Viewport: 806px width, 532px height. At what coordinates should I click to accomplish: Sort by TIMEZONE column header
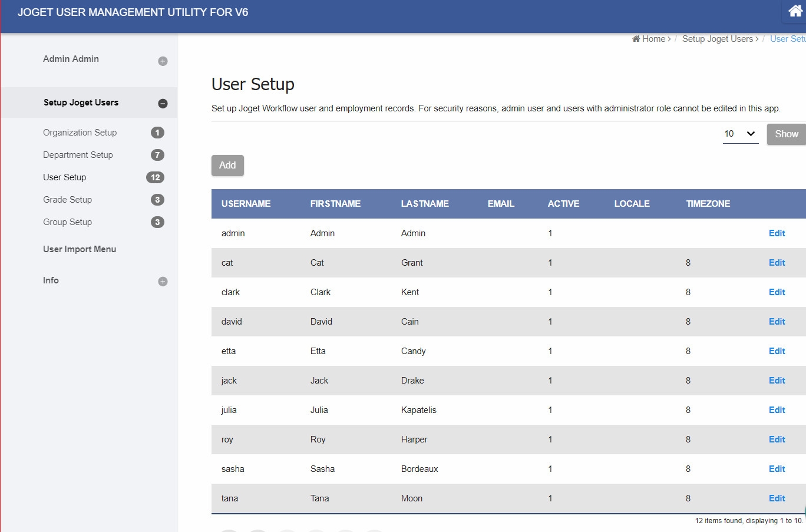pos(708,204)
